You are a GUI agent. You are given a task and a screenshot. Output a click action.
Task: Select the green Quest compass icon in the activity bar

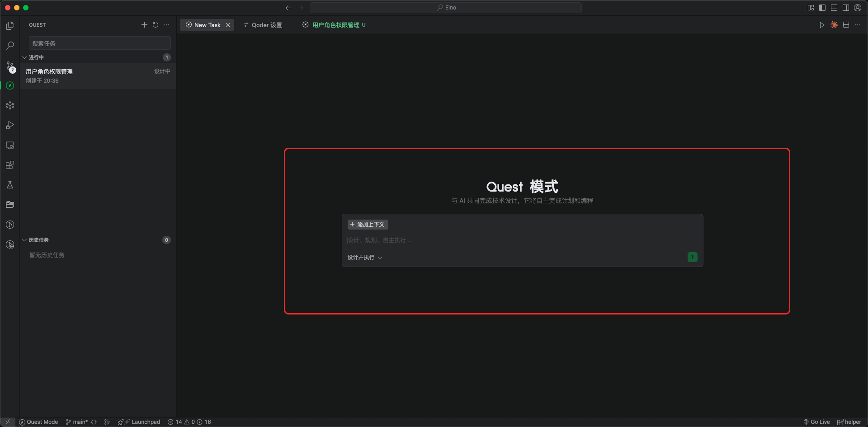pos(10,85)
